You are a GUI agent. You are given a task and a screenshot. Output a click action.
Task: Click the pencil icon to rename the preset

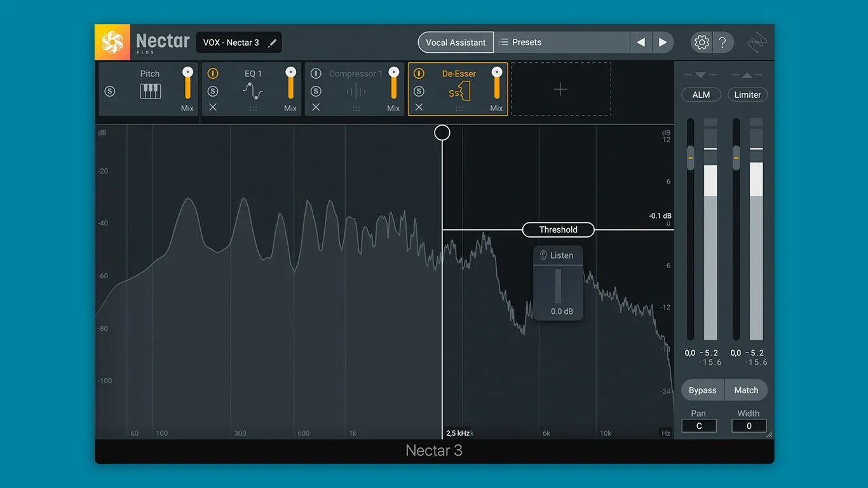273,43
